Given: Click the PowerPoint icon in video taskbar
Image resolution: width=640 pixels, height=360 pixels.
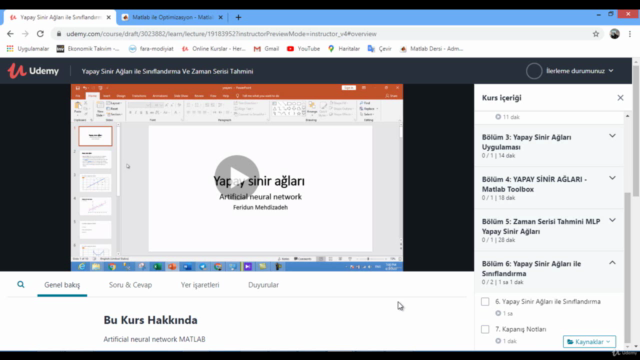Looking at the screenshot, I should [172, 267].
